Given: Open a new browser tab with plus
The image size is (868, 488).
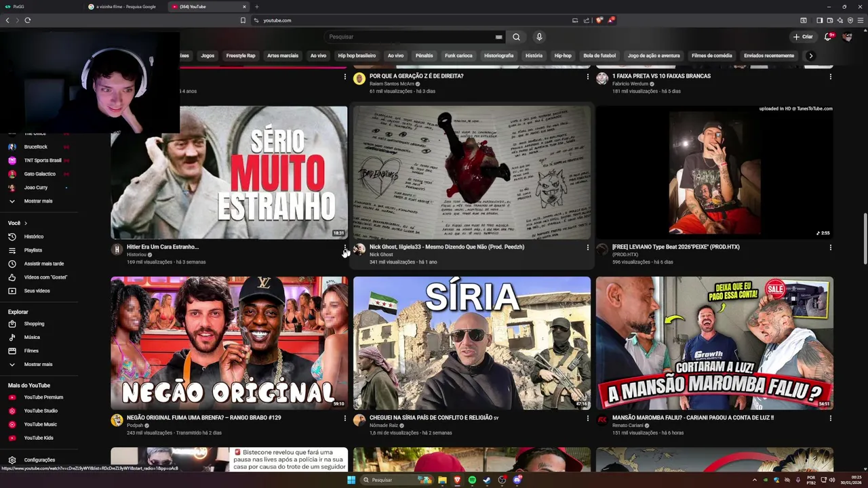Looking at the screenshot, I should click(256, 7).
